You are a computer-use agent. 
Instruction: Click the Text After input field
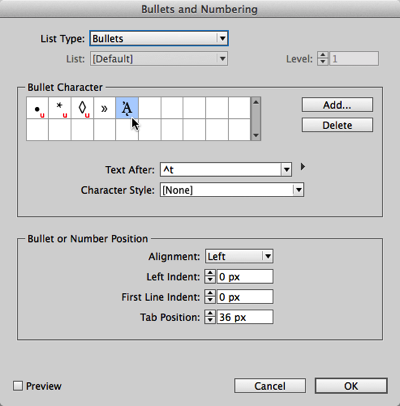click(x=221, y=170)
